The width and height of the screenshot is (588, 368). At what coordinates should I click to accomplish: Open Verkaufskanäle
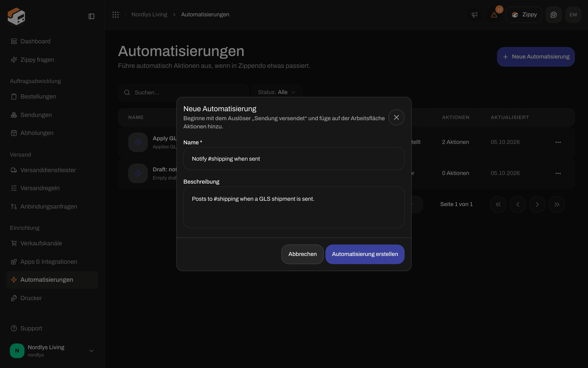(52, 243)
